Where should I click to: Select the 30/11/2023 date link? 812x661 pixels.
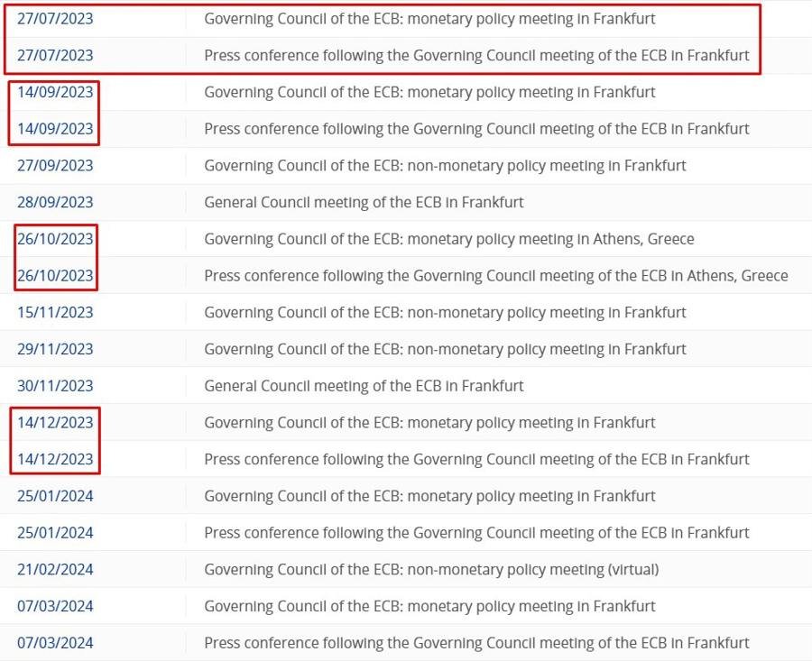click(55, 386)
